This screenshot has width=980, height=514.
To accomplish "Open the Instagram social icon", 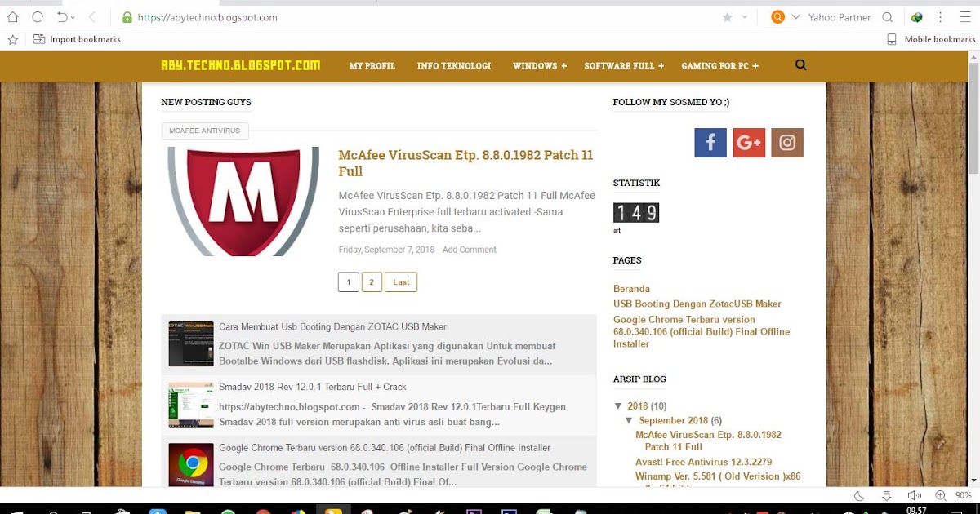I will (787, 143).
